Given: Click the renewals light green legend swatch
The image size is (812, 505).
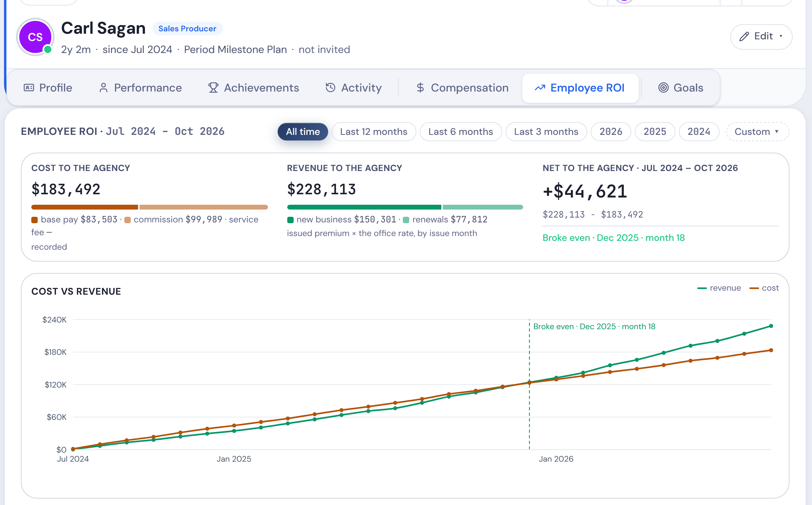Looking at the screenshot, I should tap(406, 220).
